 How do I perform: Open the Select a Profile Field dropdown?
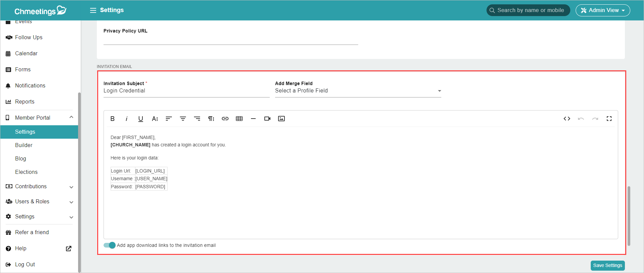[358, 91]
